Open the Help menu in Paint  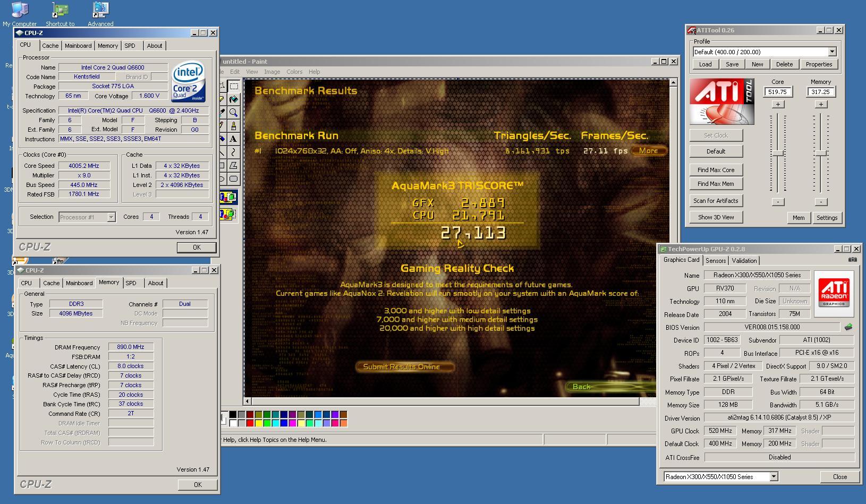(x=315, y=72)
